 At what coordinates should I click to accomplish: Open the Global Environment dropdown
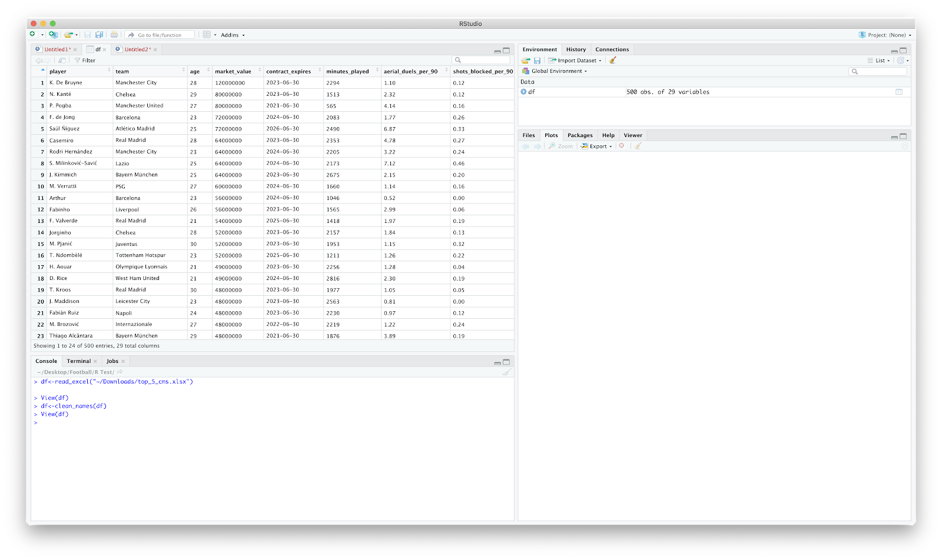pyautogui.click(x=555, y=71)
